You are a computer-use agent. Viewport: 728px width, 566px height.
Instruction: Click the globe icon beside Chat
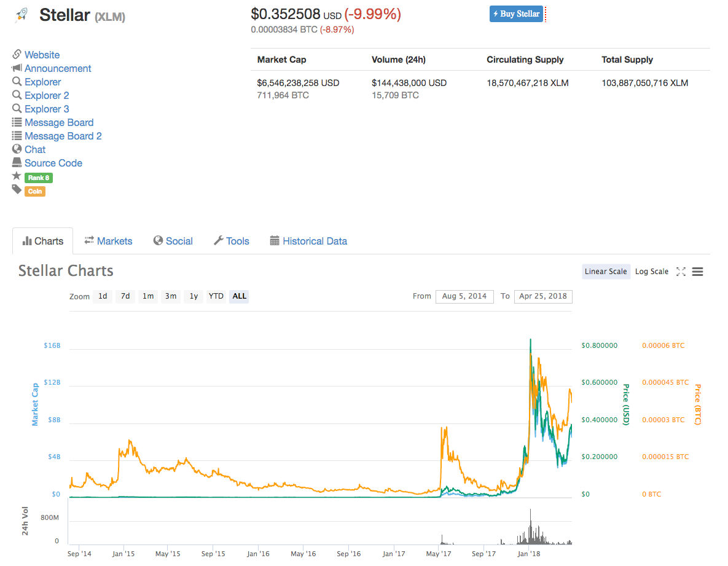point(17,149)
